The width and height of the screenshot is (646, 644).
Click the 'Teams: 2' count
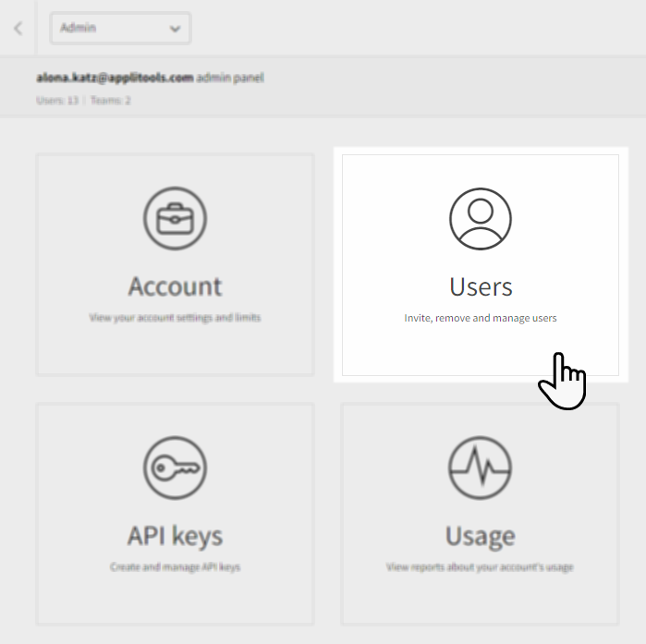coord(110,100)
